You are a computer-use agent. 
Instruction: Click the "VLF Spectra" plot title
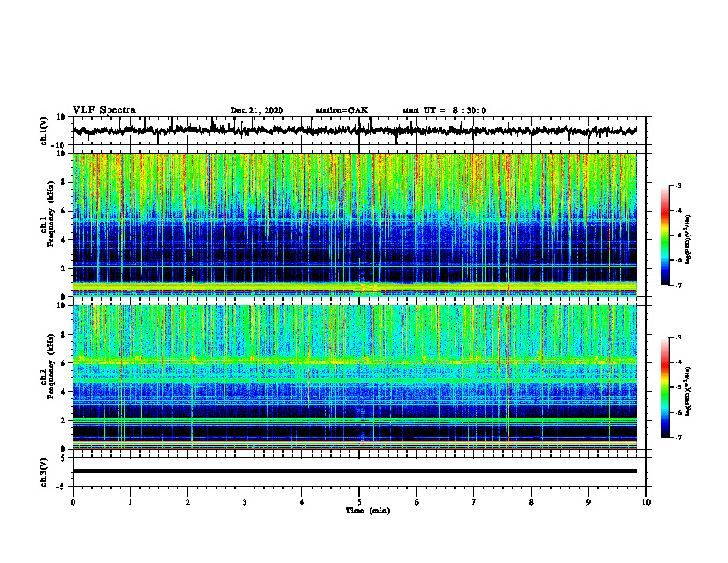coord(104,110)
